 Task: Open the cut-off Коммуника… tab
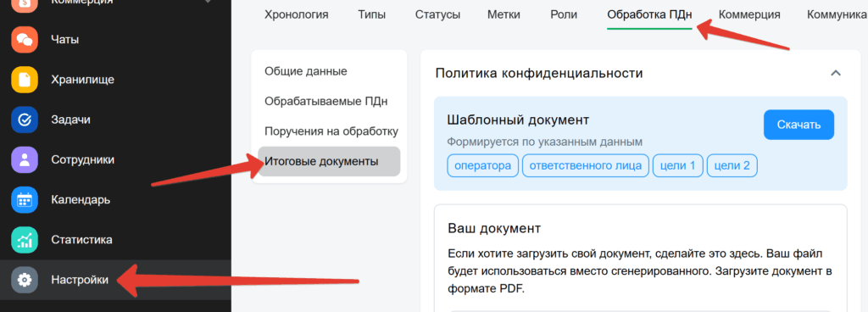pyautogui.click(x=837, y=15)
